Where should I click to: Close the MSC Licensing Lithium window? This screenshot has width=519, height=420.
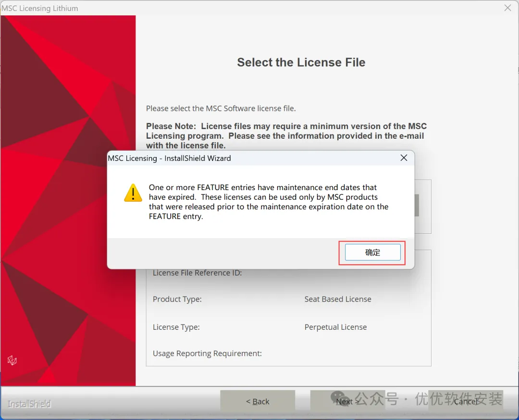(508, 8)
